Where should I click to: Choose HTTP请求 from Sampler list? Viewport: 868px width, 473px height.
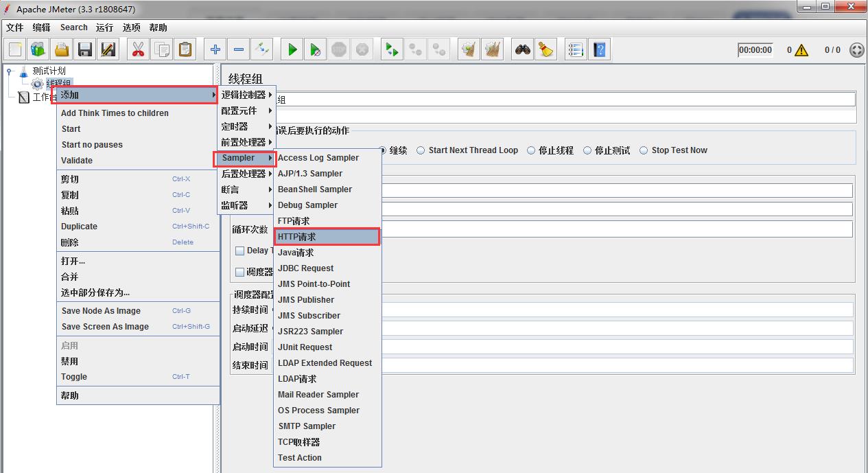(327, 237)
